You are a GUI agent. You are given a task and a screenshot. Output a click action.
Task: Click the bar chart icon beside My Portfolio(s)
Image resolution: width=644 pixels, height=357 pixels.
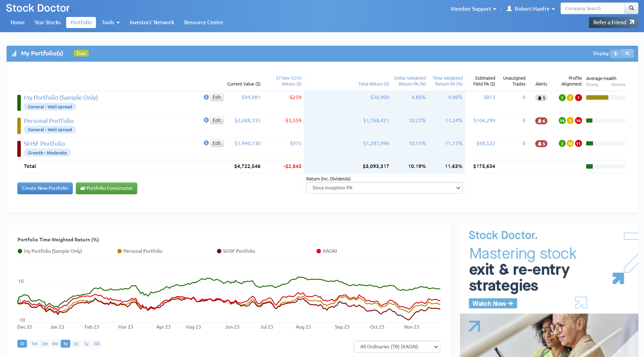(x=14, y=54)
